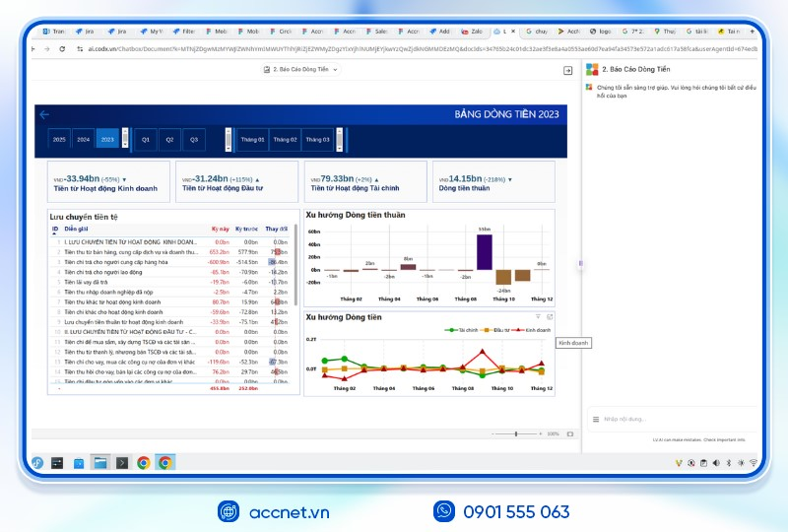Click the Wi-Fi icon in the system tray
This screenshot has height=532, width=788.
pyautogui.click(x=754, y=462)
